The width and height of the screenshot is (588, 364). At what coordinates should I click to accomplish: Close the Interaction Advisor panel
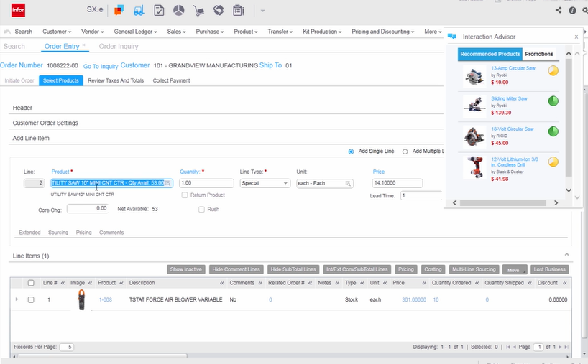coord(576,37)
